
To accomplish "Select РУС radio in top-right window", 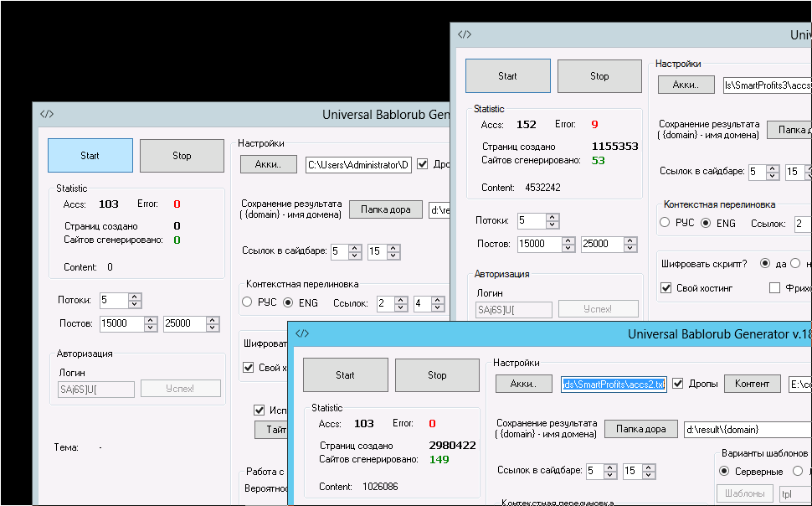I will click(x=665, y=223).
